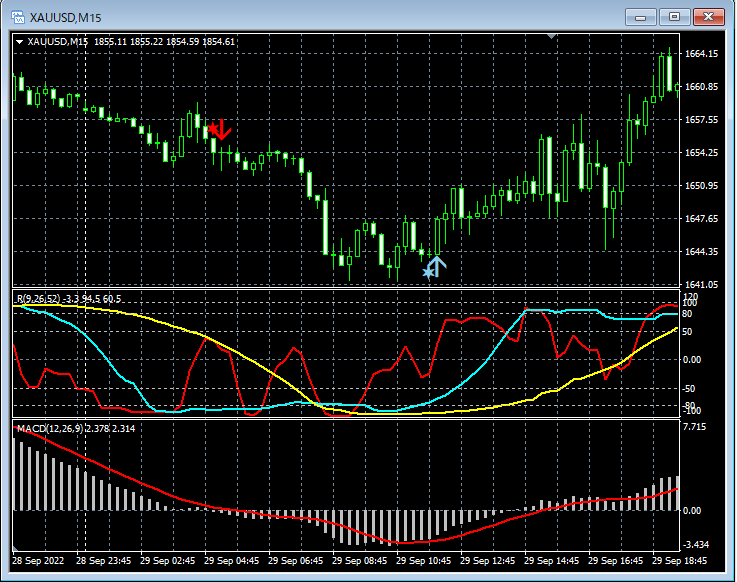Image resolution: width=737 pixels, height=582 pixels.
Task: Select the MACD(12,26,9) indicator label
Action: pyautogui.click(x=76, y=428)
